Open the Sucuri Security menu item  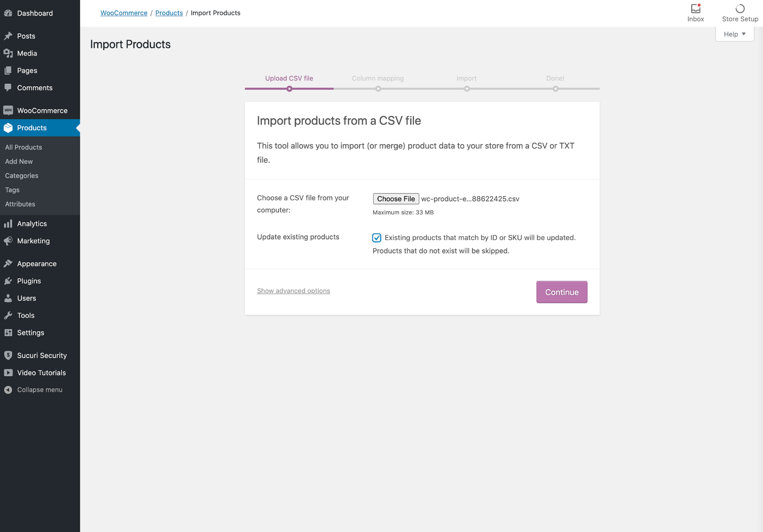[40, 355]
